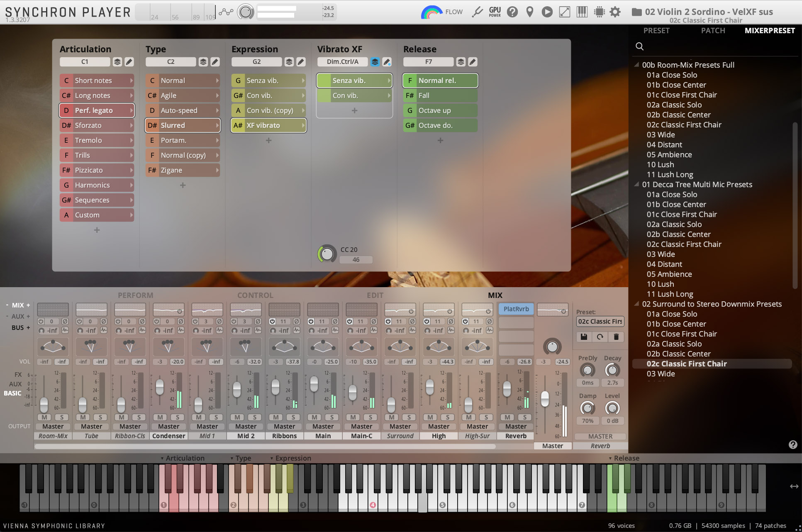Switch to the PATCH tab
The image size is (802, 532).
713,31
